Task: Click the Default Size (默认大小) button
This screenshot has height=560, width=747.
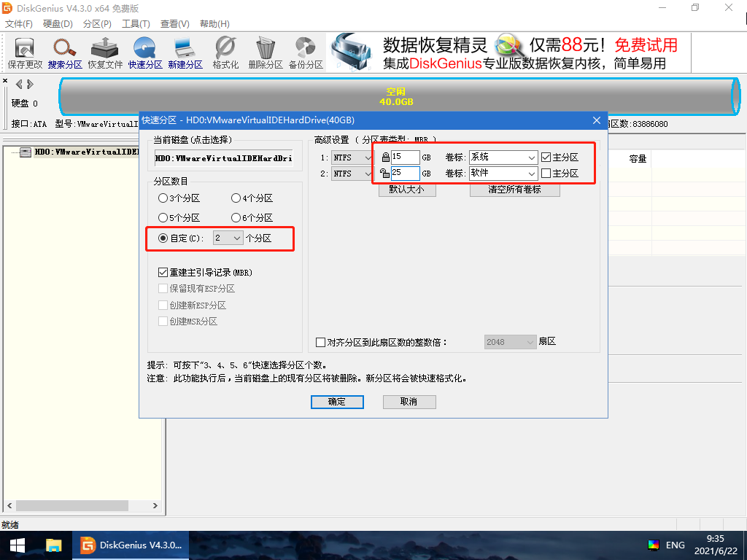Action: pyautogui.click(x=407, y=190)
